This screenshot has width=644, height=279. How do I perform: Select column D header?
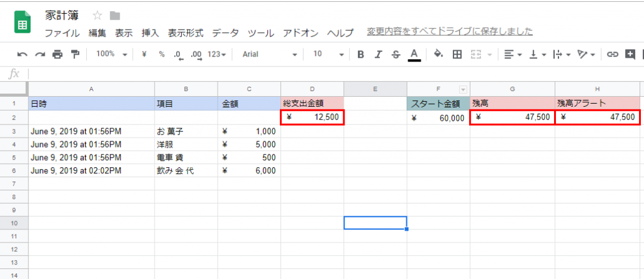tap(312, 89)
